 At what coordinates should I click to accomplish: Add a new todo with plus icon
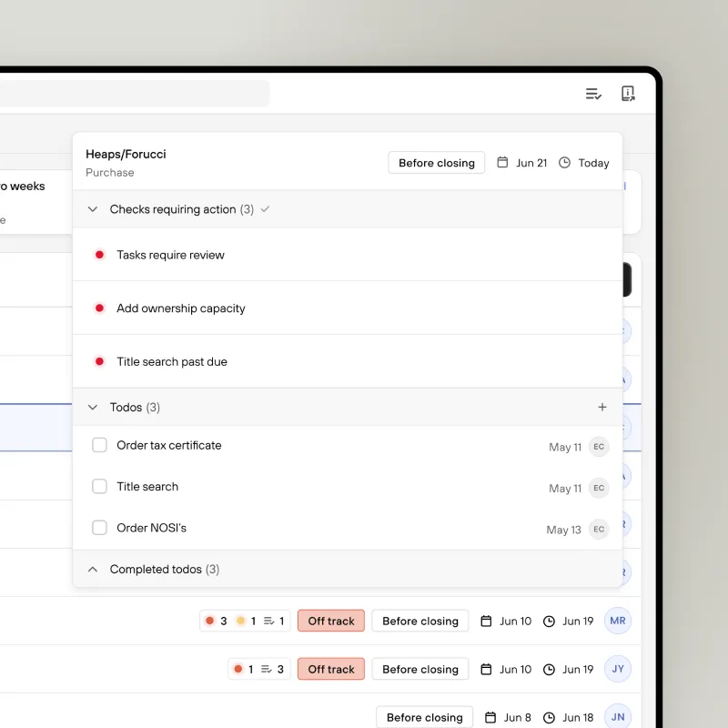(602, 407)
